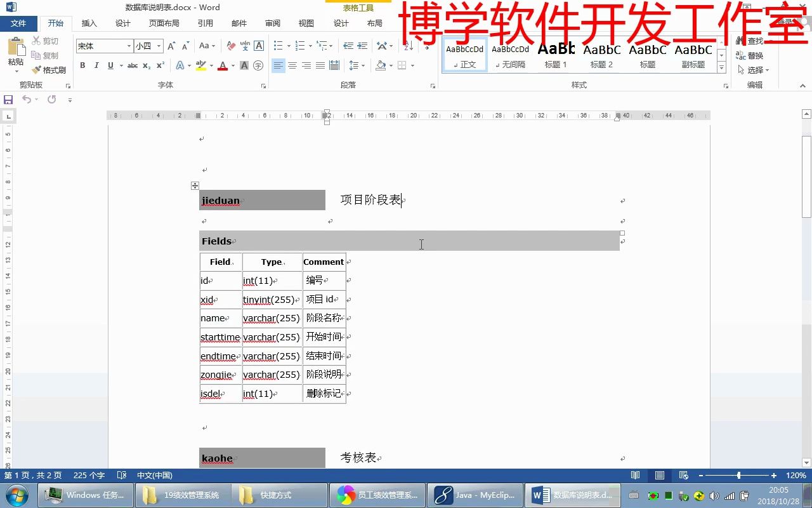Expand the styles gallery
The image size is (812, 508).
(721, 68)
